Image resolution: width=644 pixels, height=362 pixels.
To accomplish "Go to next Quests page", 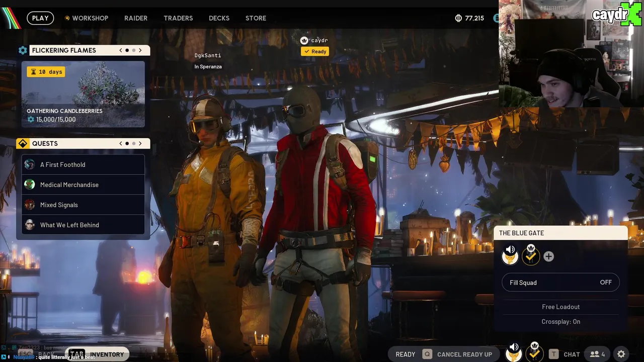I will click(x=140, y=143).
